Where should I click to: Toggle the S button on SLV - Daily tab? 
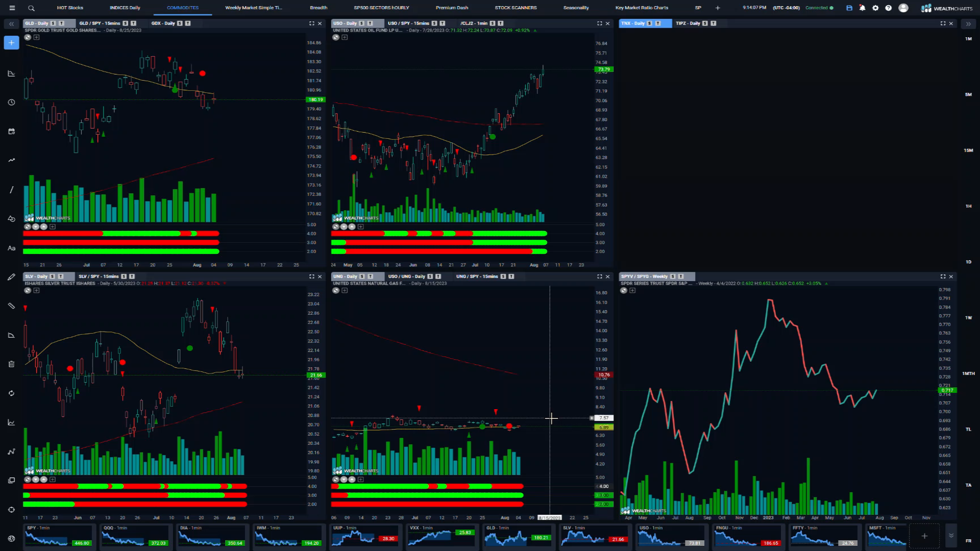[52, 277]
